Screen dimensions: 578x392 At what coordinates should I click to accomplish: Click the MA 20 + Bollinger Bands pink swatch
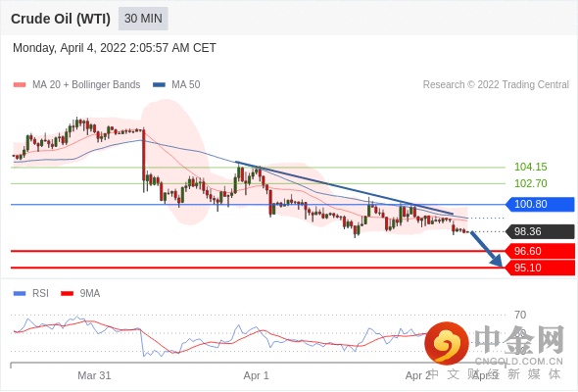click(x=20, y=85)
